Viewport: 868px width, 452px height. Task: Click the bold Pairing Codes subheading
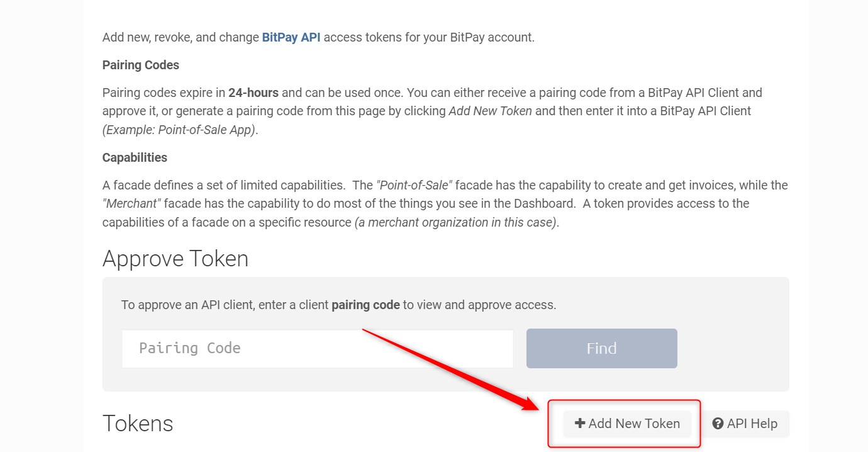141,65
